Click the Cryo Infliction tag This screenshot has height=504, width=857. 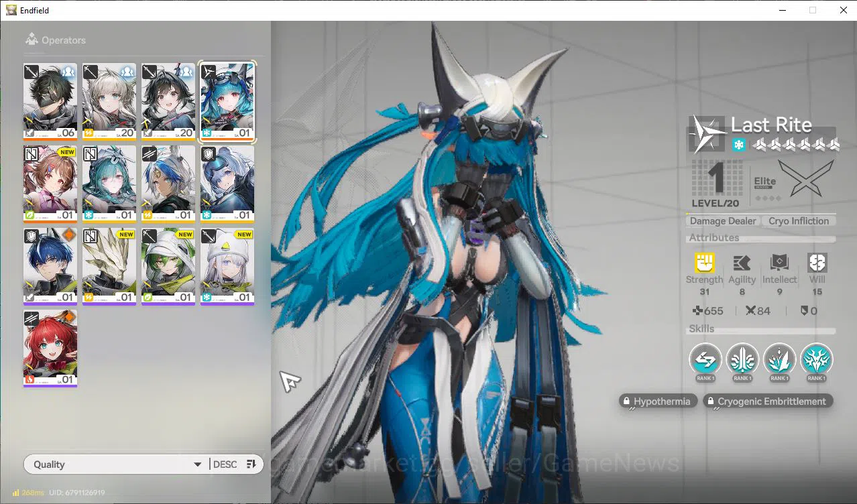(x=799, y=221)
